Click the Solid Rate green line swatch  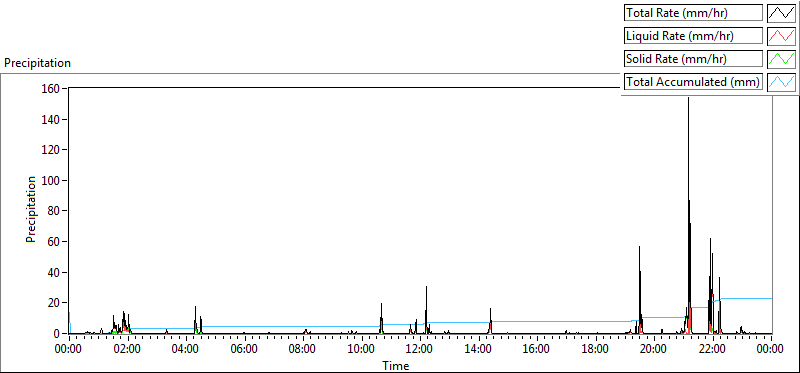781,59
